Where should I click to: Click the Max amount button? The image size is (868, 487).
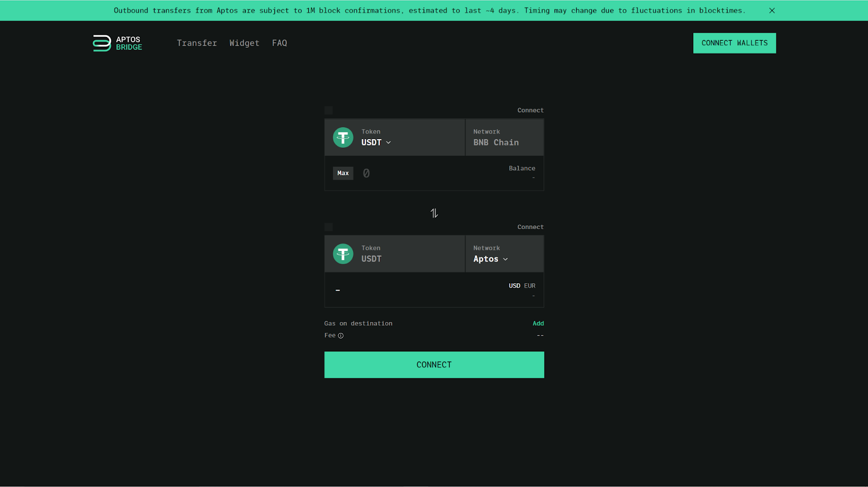pos(343,173)
